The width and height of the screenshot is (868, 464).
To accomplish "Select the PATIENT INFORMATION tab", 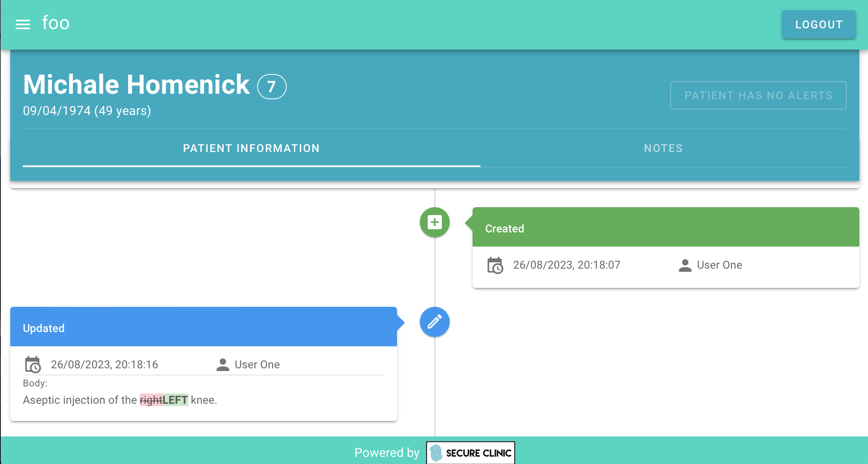I will point(251,148).
